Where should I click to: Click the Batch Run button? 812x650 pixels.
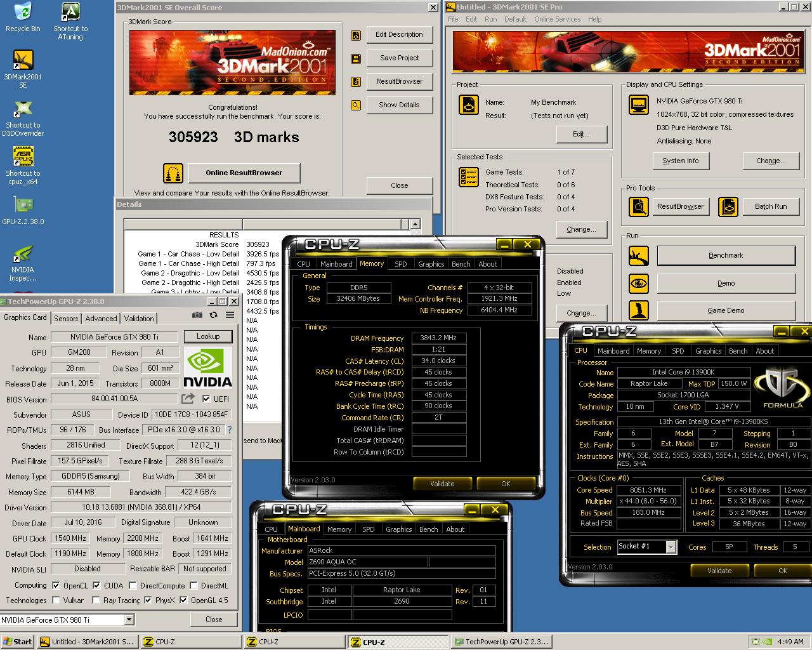tap(771, 207)
